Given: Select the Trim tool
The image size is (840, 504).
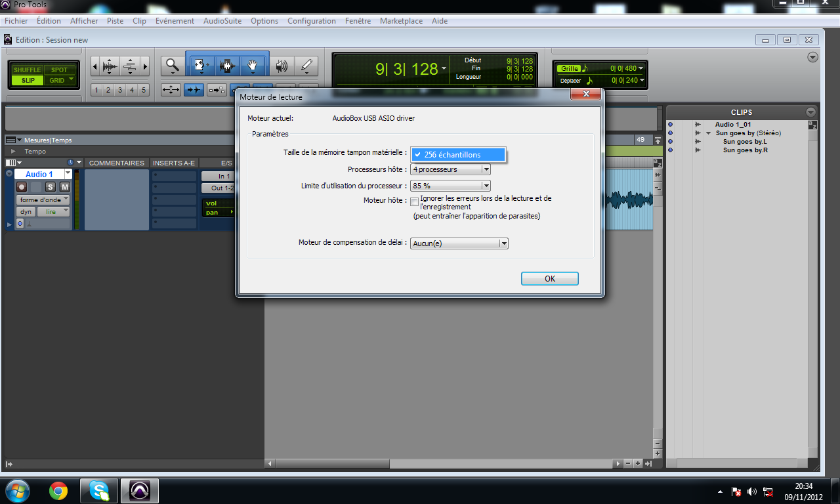Looking at the screenshot, I should pos(201,65).
